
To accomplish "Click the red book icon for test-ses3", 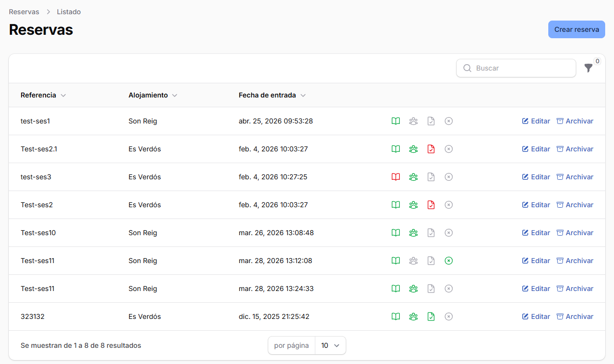I will pyautogui.click(x=396, y=177).
